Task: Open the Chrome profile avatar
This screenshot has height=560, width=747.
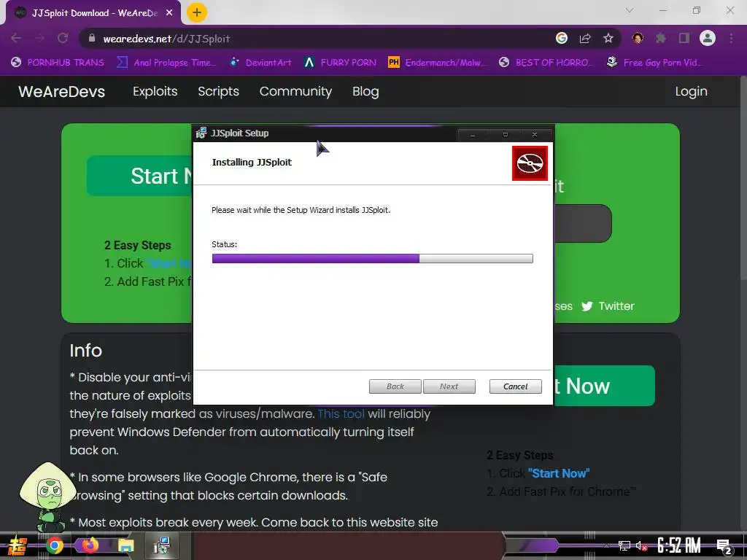Action: [x=708, y=38]
